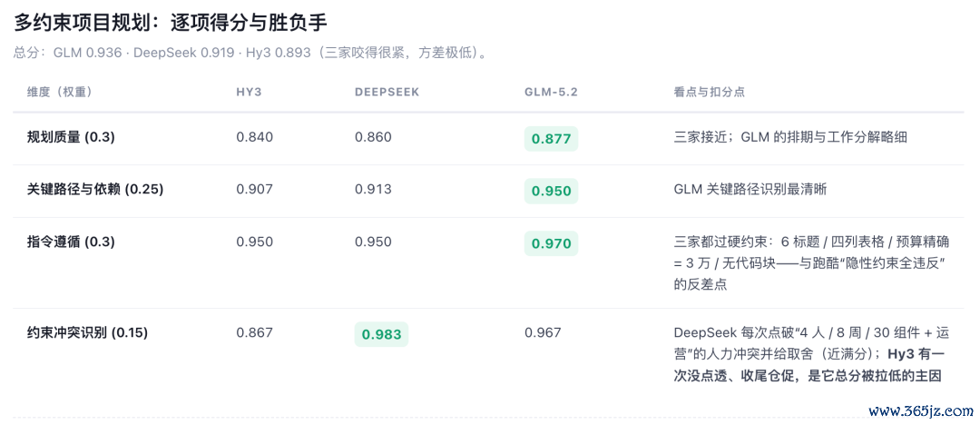Select the 约束冲突识别 (0.15) row label
The image size is (980, 425).
pyautogui.click(x=87, y=333)
